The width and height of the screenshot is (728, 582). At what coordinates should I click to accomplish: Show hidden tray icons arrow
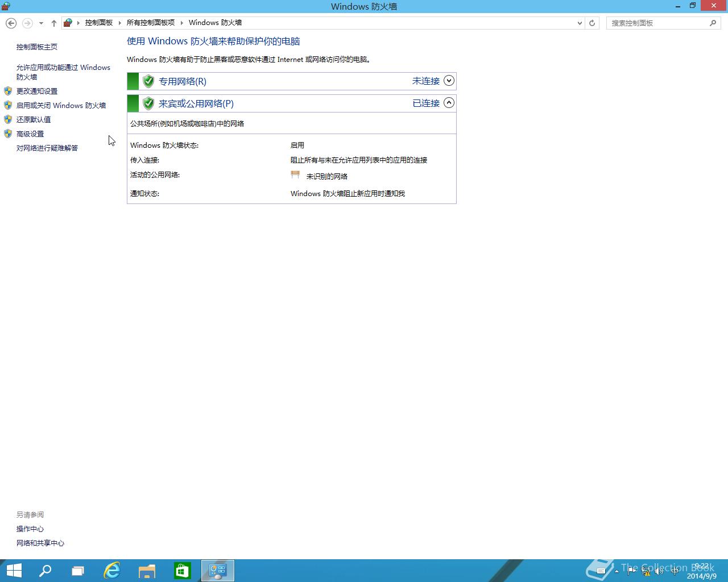(x=617, y=571)
